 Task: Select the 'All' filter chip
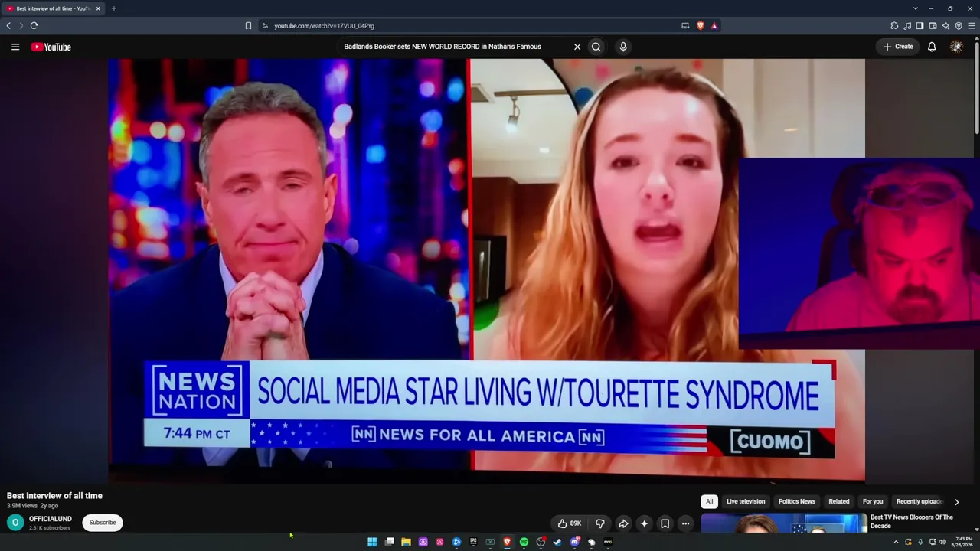[x=710, y=501]
